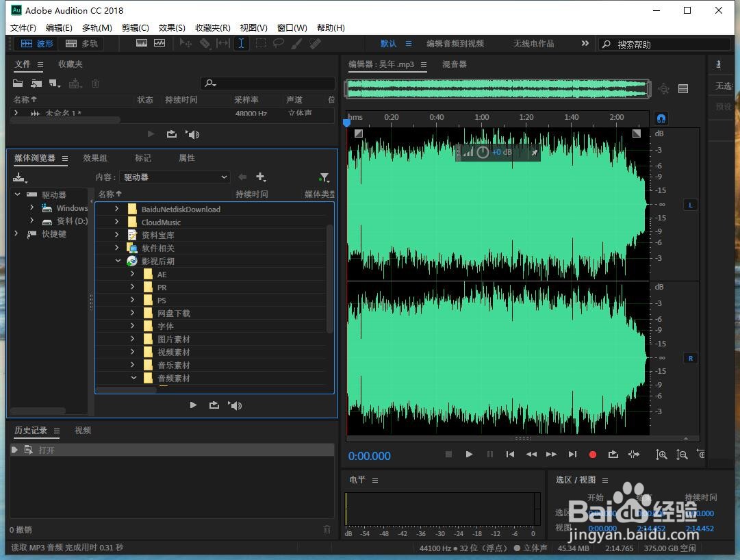
Task: Expand the CloudMusic folder
Action: pyautogui.click(x=116, y=222)
